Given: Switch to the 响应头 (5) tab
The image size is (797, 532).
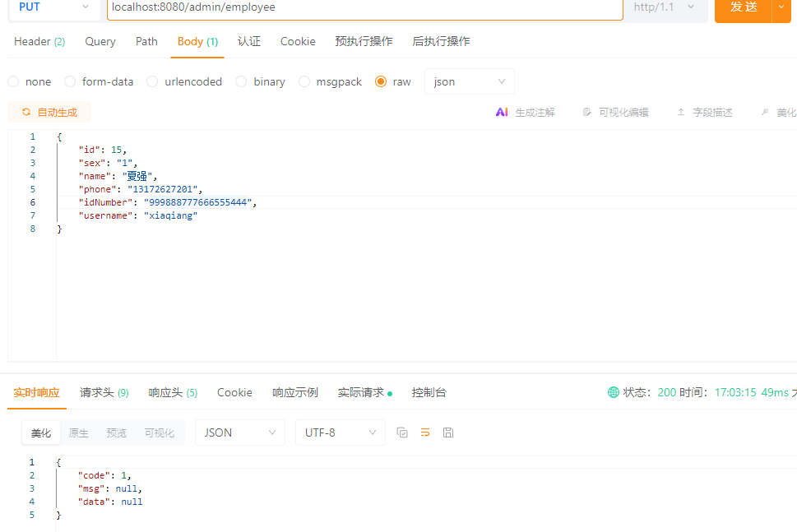Looking at the screenshot, I should 173,392.
